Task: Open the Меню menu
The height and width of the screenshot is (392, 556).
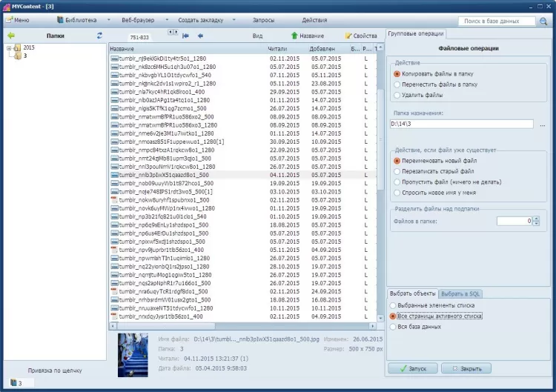Action: 17,20
